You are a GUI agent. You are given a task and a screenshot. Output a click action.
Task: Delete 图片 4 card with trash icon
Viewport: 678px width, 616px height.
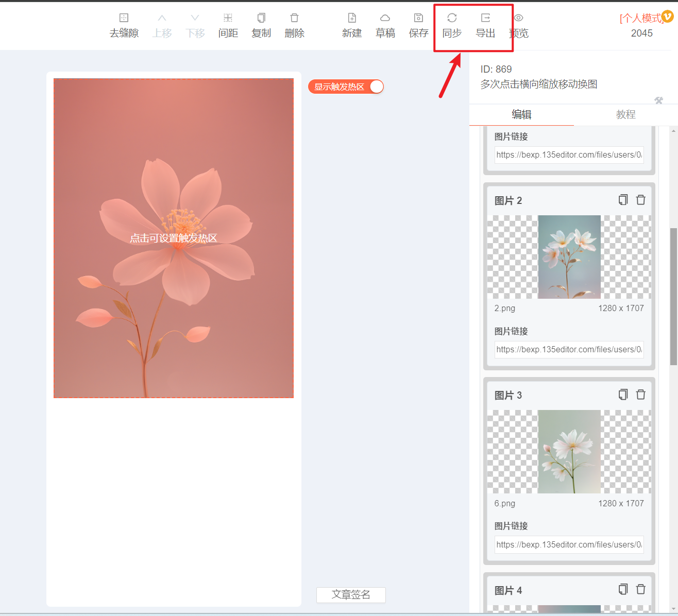(x=640, y=589)
